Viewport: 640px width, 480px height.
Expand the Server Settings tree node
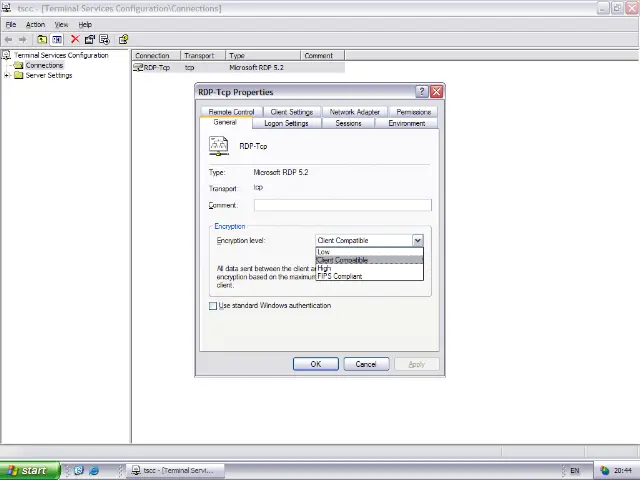pyautogui.click(x=7, y=75)
